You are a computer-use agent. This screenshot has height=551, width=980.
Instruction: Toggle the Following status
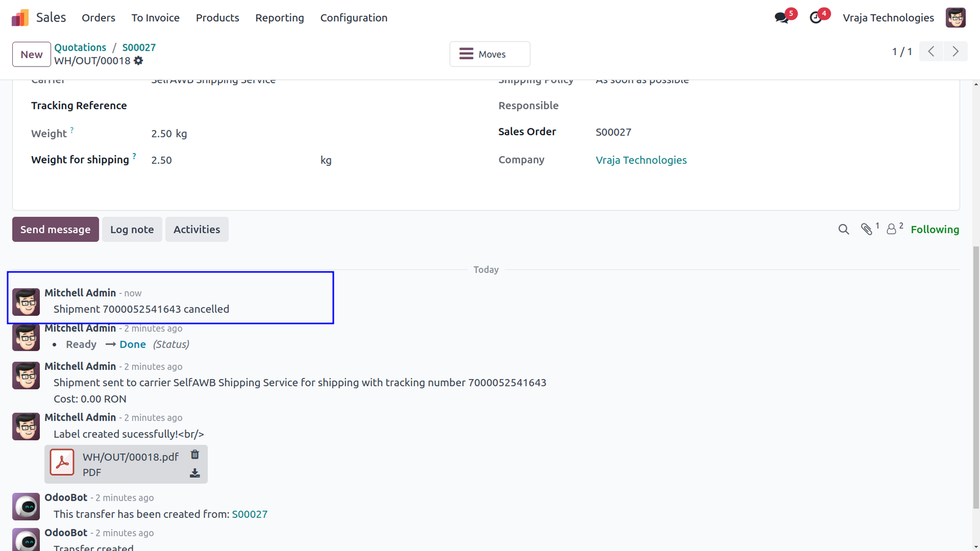[x=935, y=230]
